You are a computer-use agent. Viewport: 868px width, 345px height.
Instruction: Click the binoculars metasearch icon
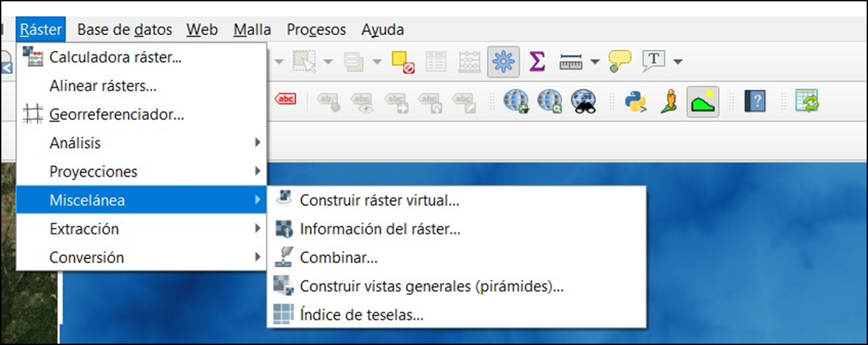coord(583,102)
